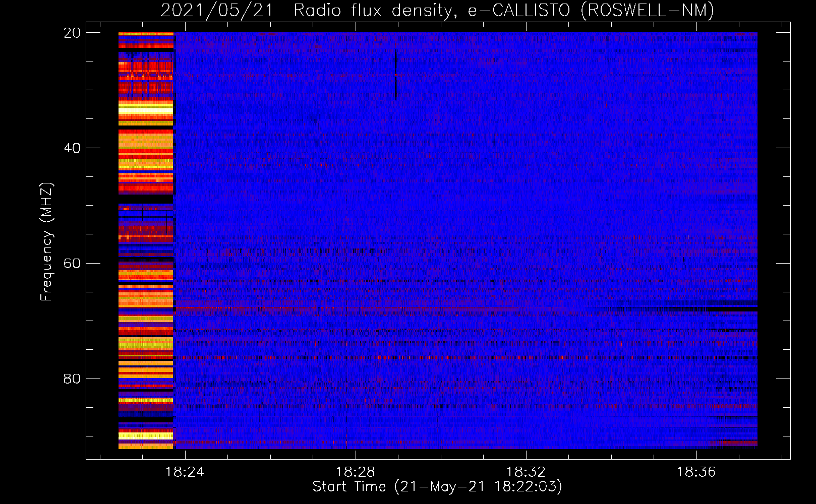The width and height of the screenshot is (816, 504).
Task: Click the plot title '2021/05/21 Radio flux density'
Action: click(x=306, y=11)
